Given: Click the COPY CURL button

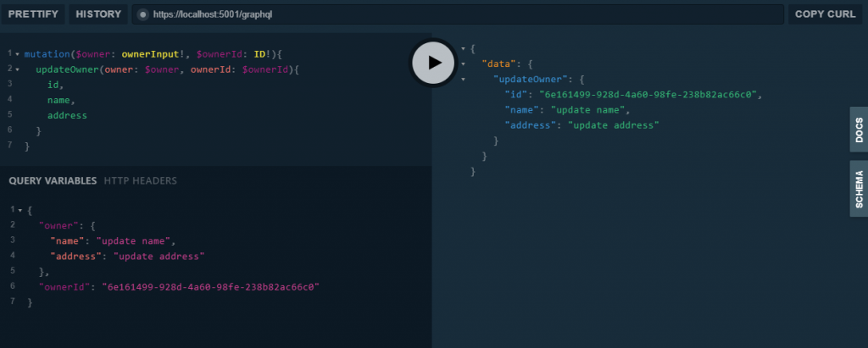Looking at the screenshot, I should (825, 14).
